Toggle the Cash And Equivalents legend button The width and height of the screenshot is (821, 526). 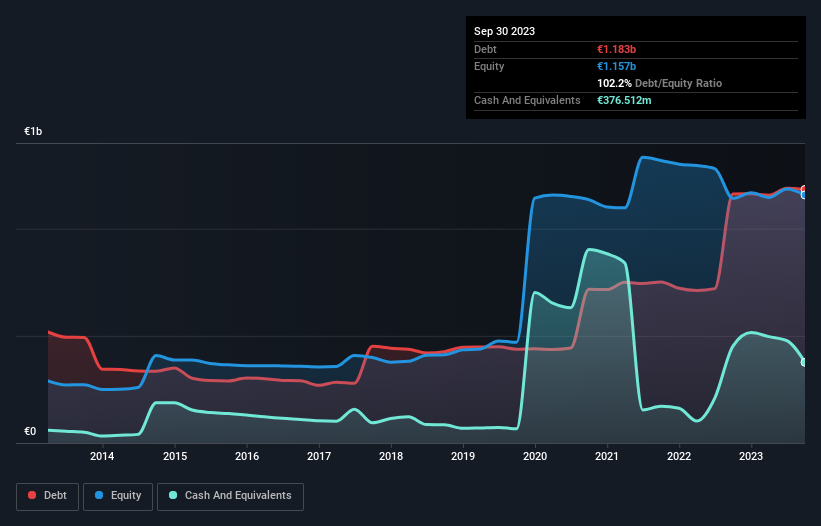pos(230,496)
